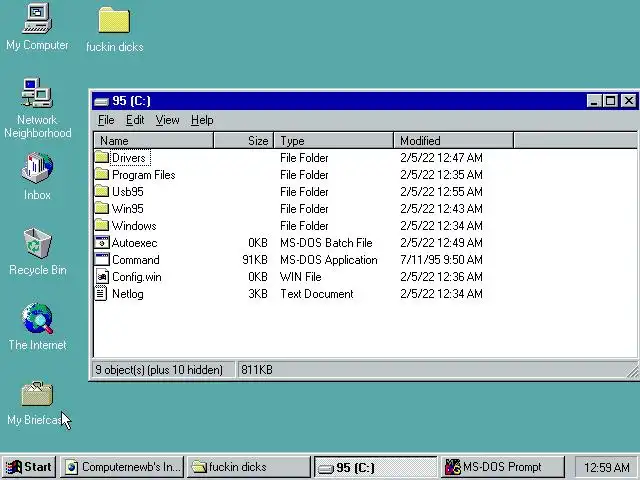Screen dimensions: 640x480
Task: Open the View menu
Action: 167,120
